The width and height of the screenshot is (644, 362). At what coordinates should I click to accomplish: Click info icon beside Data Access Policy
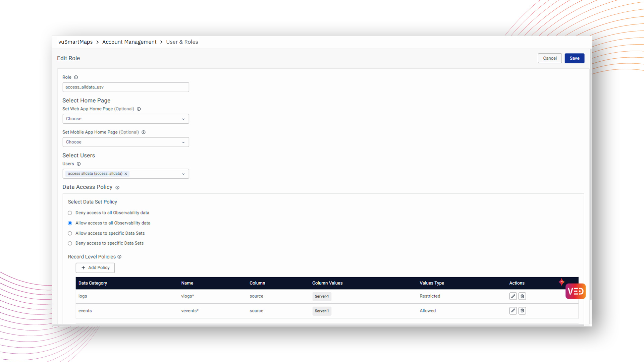[x=117, y=188]
